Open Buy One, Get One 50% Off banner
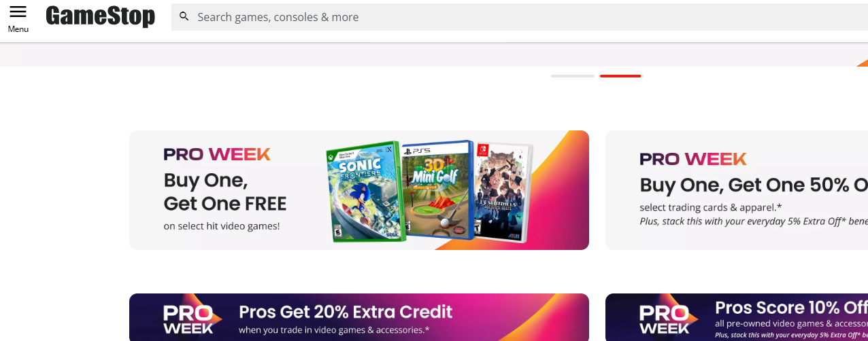Screen dimensions: 868x341 click(x=737, y=190)
